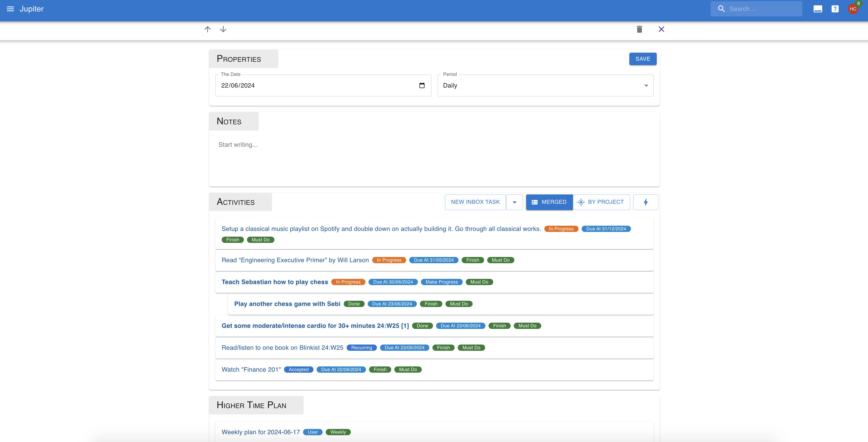The image size is (868, 442).
Task: Switch activities view to By Project
Action: coord(601,202)
